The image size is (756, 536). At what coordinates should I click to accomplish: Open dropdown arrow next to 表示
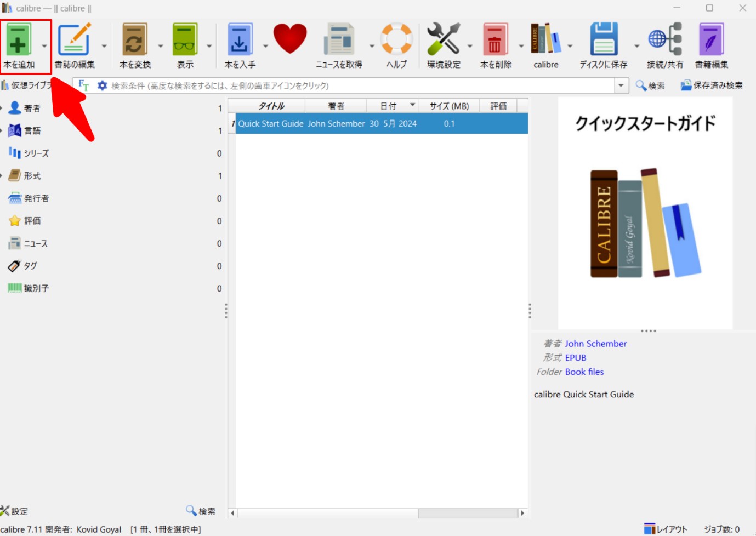pyautogui.click(x=209, y=46)
